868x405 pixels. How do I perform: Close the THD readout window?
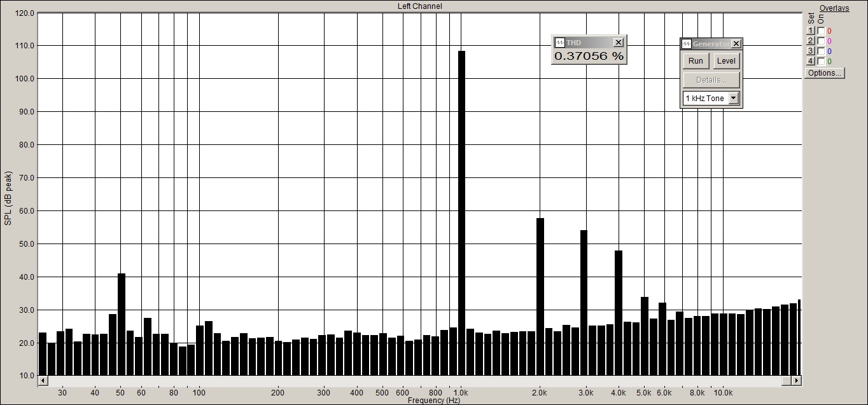click(x=618, y=43)
